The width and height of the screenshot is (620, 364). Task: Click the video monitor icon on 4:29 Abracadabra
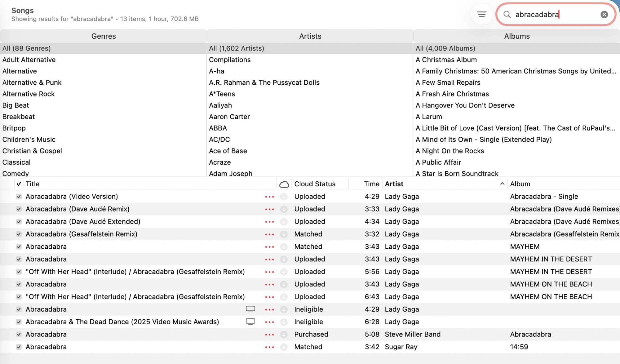(250, 309)
